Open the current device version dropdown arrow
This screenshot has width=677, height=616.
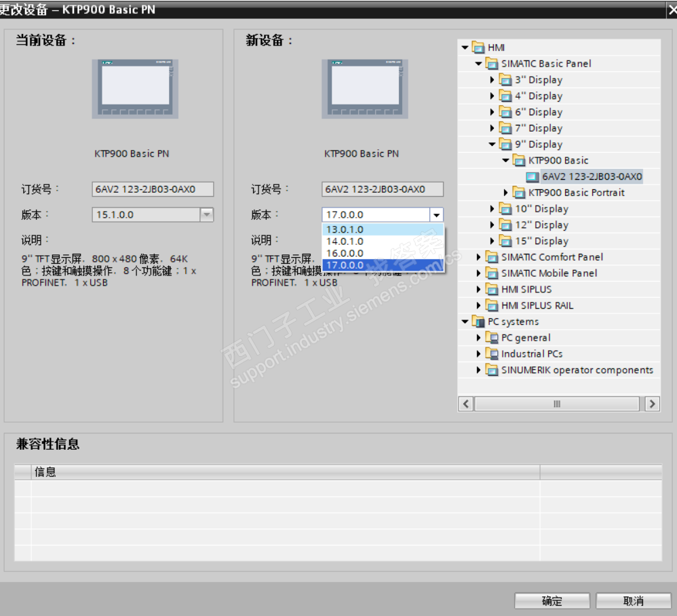[207, 214]
